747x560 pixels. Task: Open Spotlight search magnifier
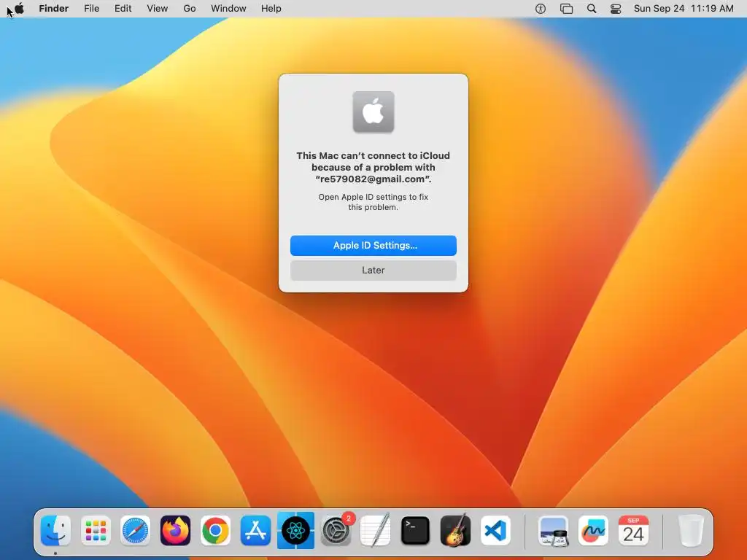pyautogui.click(x=592, y=9)
